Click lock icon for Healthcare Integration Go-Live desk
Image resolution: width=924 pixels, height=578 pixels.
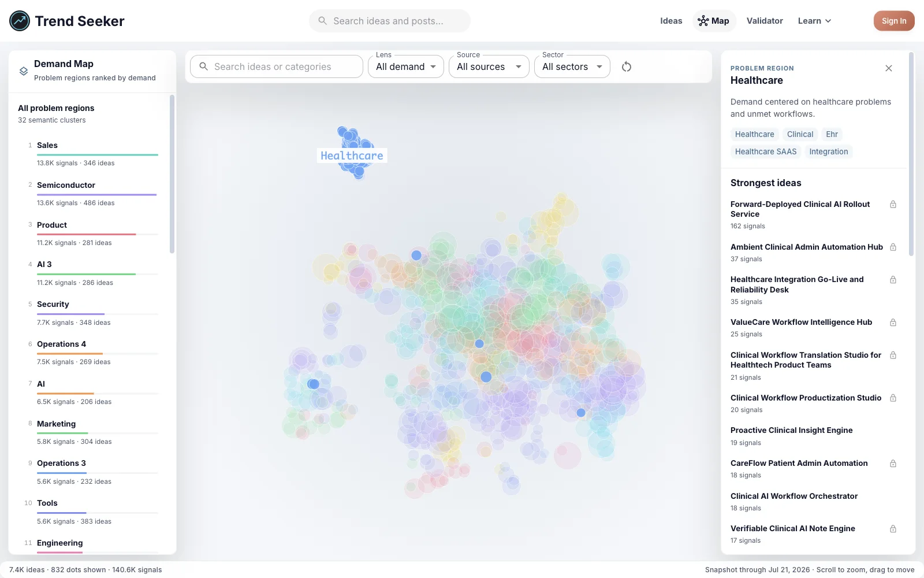click(x=893, y=280)
